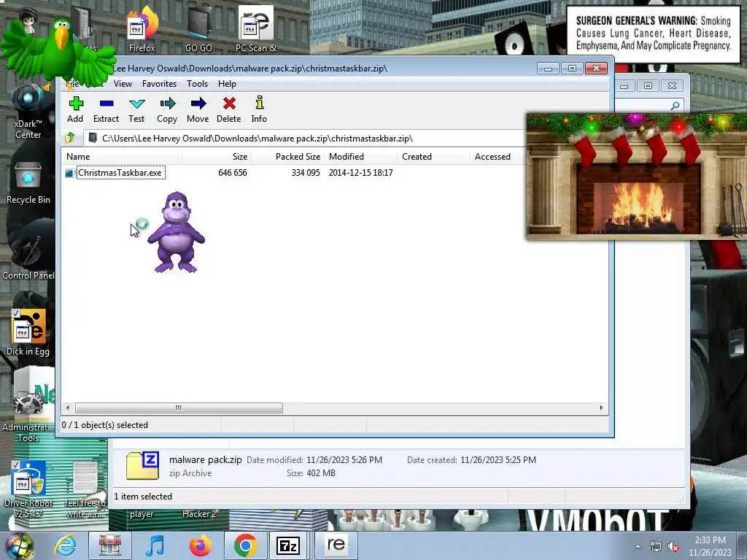Viewport: 747px width, 560px height.
Task: Sort by the Created column header
Action: click(x=433, y=157)
